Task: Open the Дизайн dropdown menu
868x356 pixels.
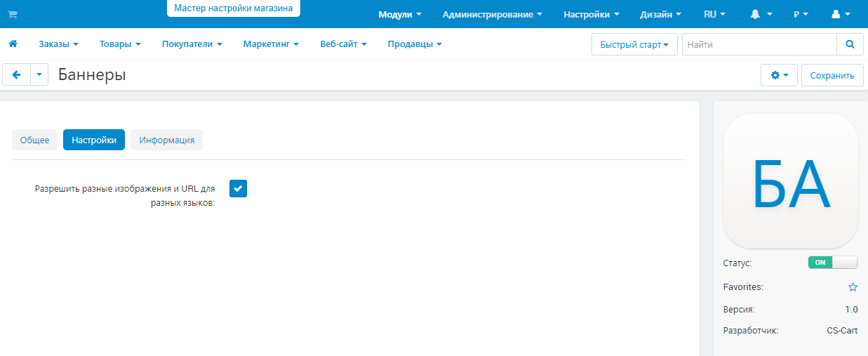Action: (660, 14)
